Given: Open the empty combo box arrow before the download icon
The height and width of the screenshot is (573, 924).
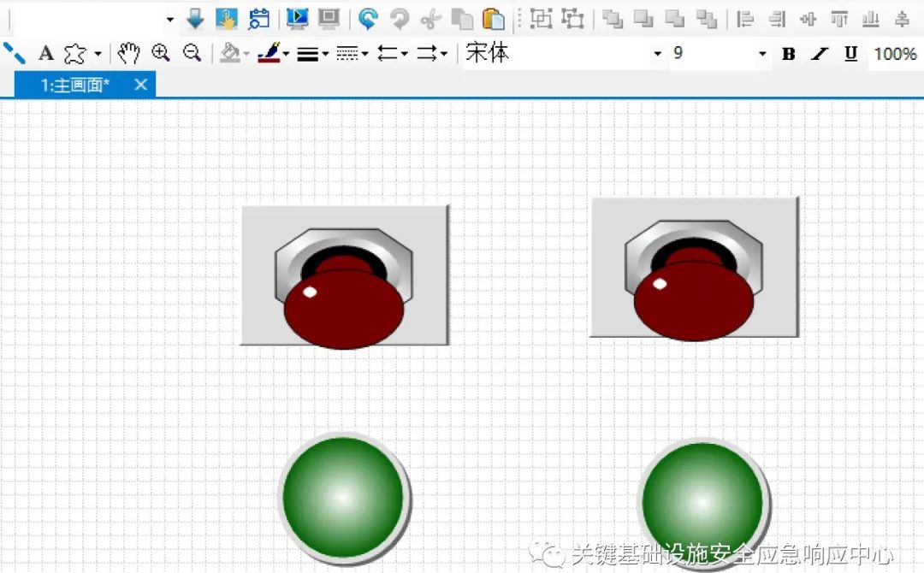Looking at the screenshot, I should [x=169, y=20].
